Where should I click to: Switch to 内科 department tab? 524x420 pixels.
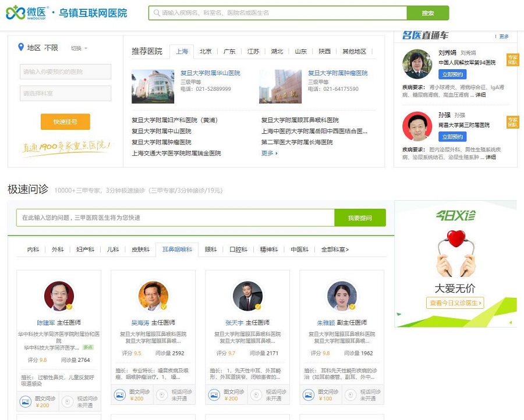click(x=33, y=250)
